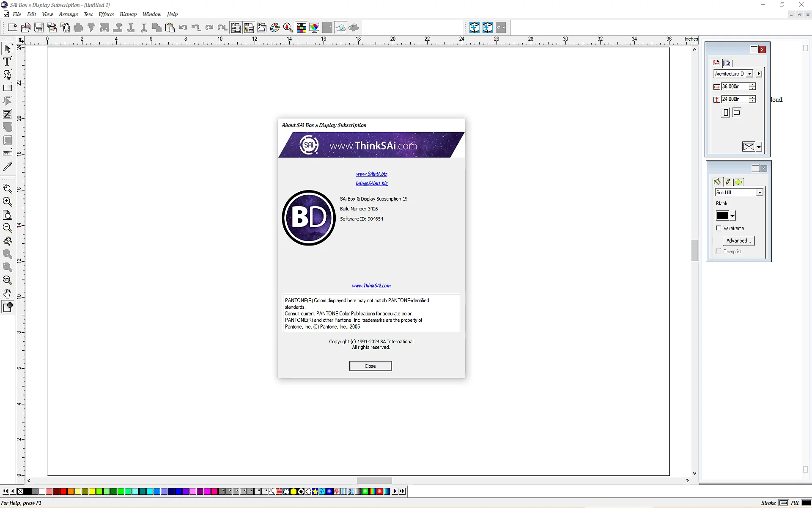Click the XY coordinates panel icon

pyautogui.click(x=236, y=28)
